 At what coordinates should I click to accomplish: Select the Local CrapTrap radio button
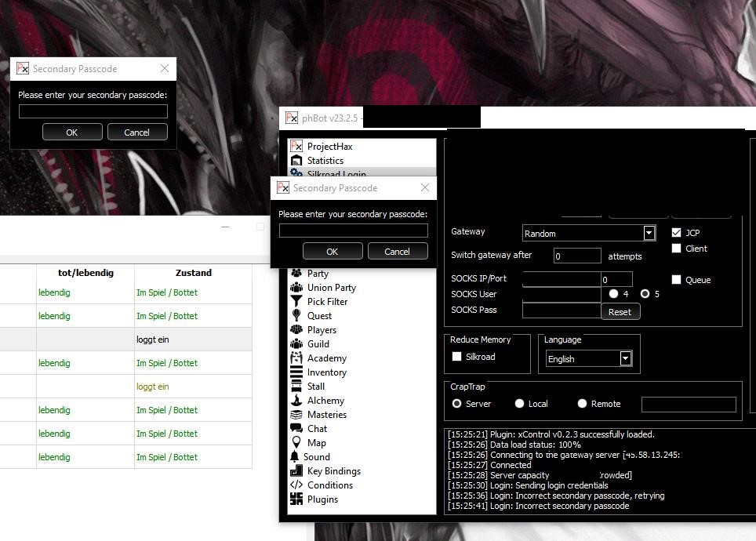(519, 404)
